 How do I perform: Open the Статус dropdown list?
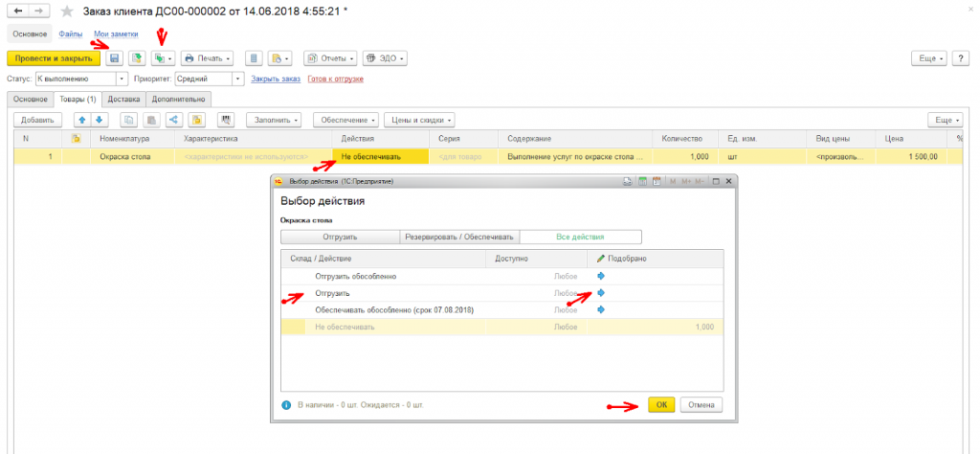(122, 79)
